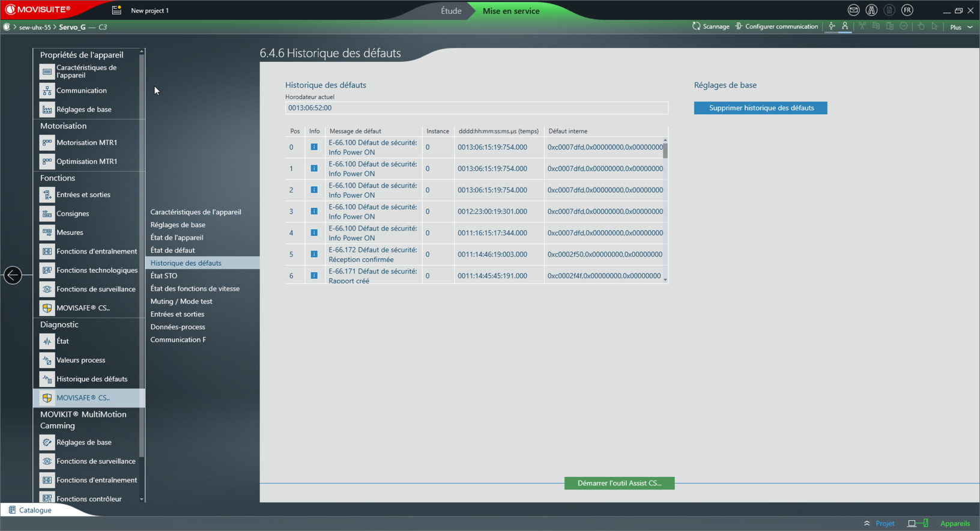Click the Horodateur actuel field
The image size is (980, 531).
tap(476, 108)
